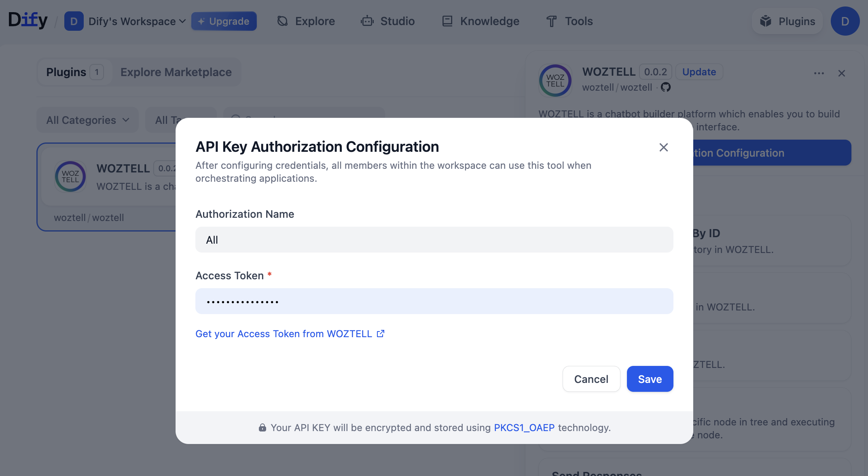The width and height of the screenshot is (868, 476).
Task: Click the Authorization Name field
Action: [x=434, y=240]
